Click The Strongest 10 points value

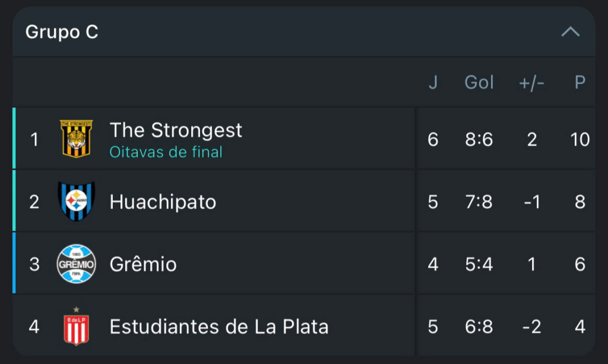(580, 140)
